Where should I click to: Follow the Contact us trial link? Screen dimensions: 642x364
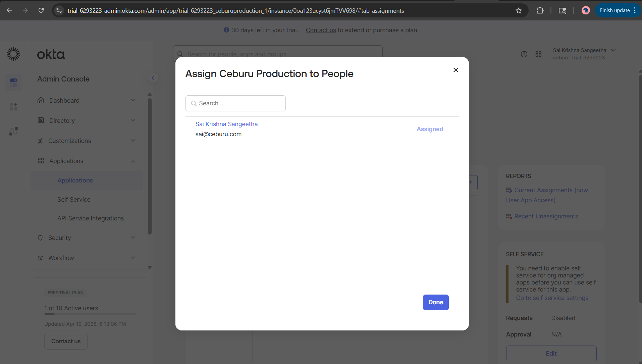click(321, 30)
